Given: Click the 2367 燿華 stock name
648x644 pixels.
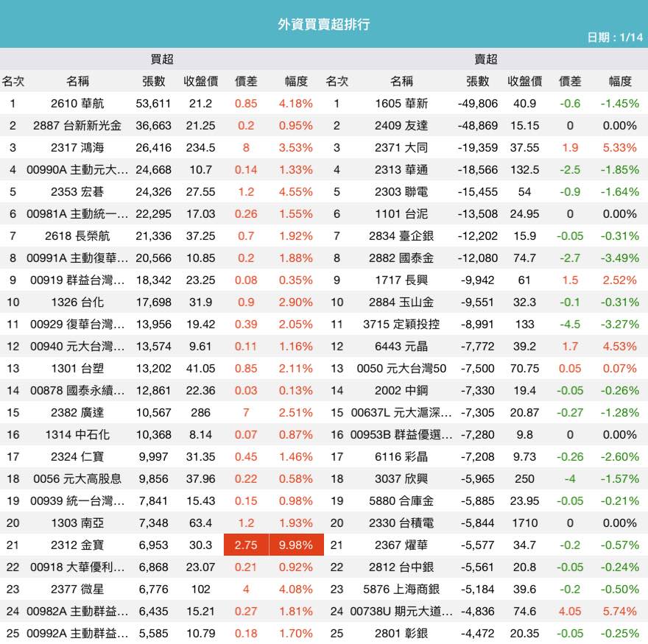Looking at the screenshot, I should tap(401, 545).
